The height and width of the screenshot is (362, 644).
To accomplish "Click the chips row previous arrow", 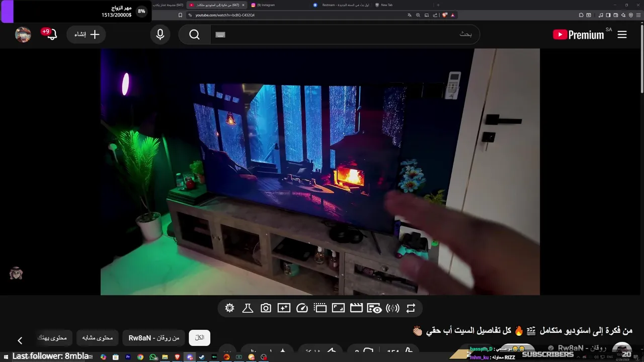I will [x=20, y=340].
